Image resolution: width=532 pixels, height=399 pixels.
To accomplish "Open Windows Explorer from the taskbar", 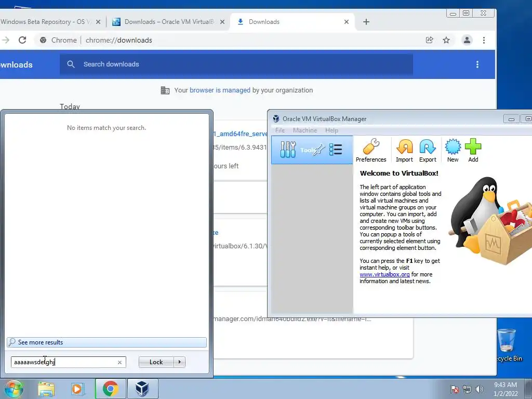I will click(x=46, y=389).
